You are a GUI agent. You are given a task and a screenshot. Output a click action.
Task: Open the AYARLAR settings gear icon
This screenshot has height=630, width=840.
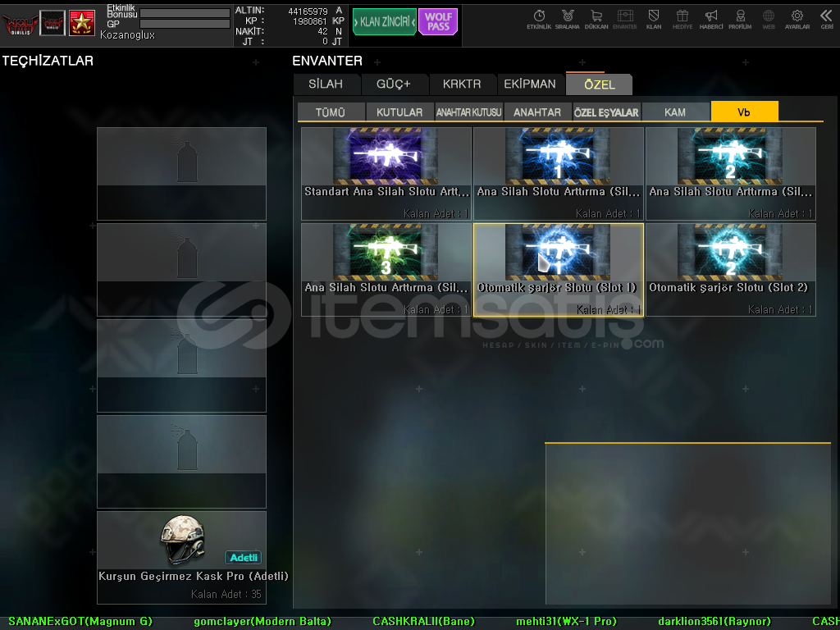click(797, 20)
